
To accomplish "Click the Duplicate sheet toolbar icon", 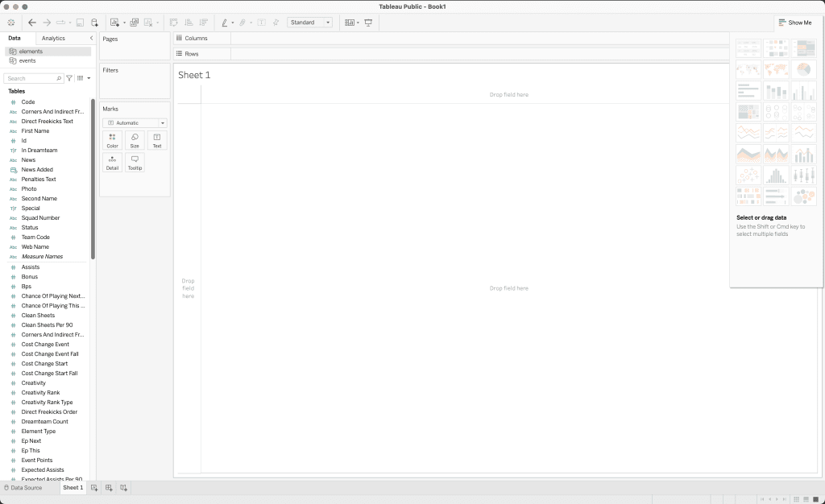I will coord(135,23).
